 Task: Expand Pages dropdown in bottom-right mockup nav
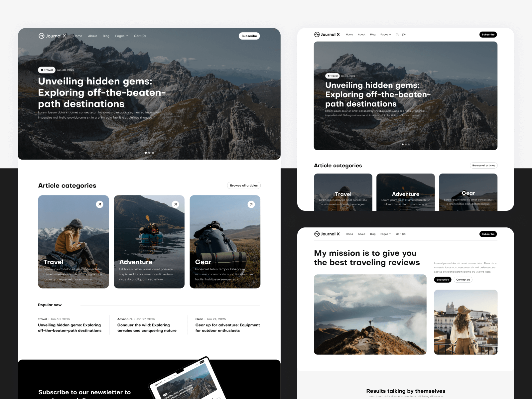click(385, 234)
